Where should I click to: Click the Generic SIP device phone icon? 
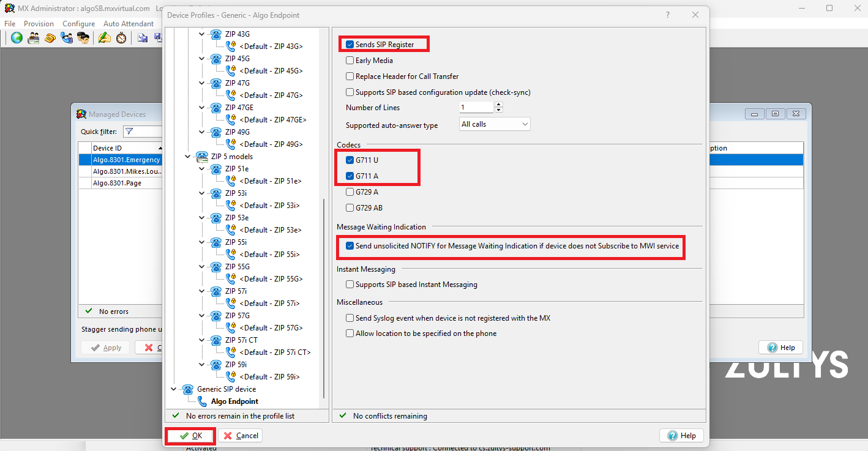pos(188,389)
